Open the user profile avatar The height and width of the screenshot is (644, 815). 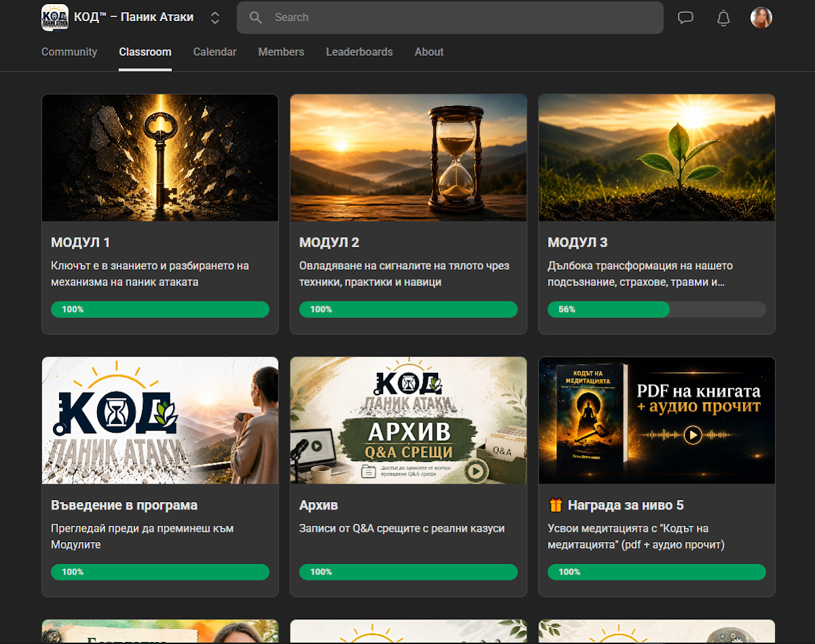[x=761, y=18]
